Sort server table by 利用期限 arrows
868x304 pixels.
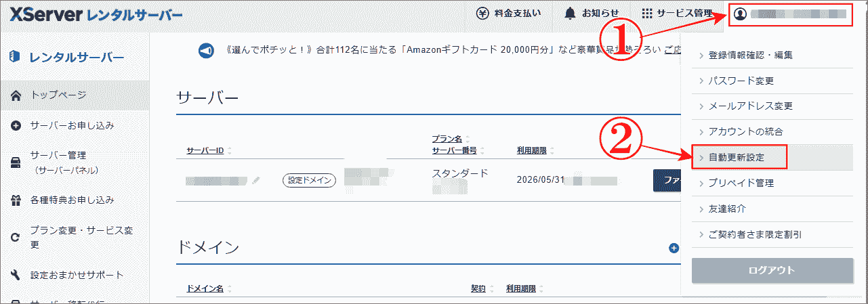(x=552, y=150)
